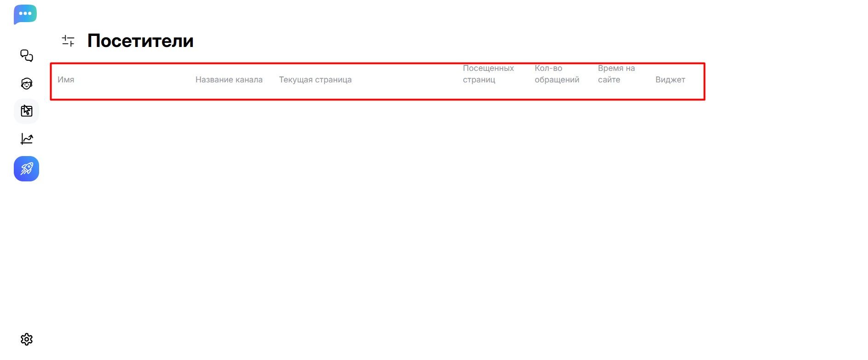Screen dimensions: 868x360
Task: Click the blue rocket icon
Action: 27,169
